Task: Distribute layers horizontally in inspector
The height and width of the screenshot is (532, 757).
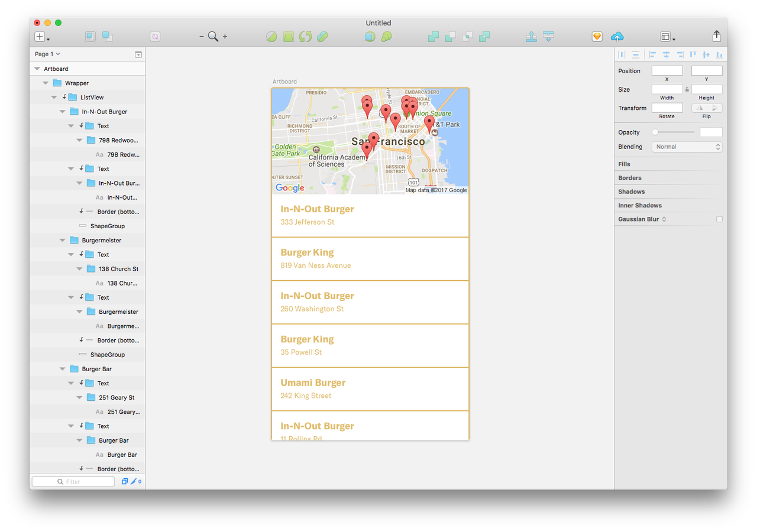Action: pyautogui.click(x=622, y=54)
